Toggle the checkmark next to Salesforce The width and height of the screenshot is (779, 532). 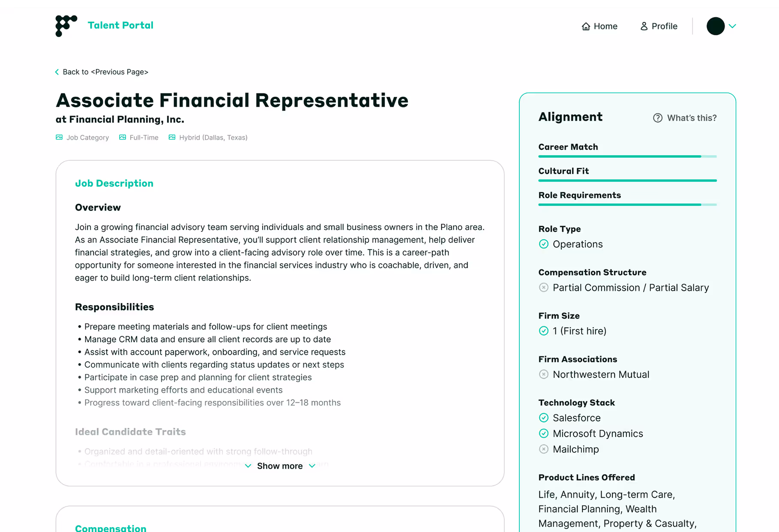543,418
